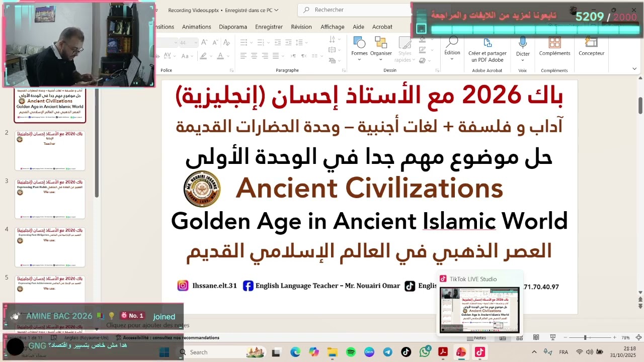Viewport: 644px width, 362px height.
Task: Click the Rechercher search box
Action: pyautogui.click(x=355, y=10)
